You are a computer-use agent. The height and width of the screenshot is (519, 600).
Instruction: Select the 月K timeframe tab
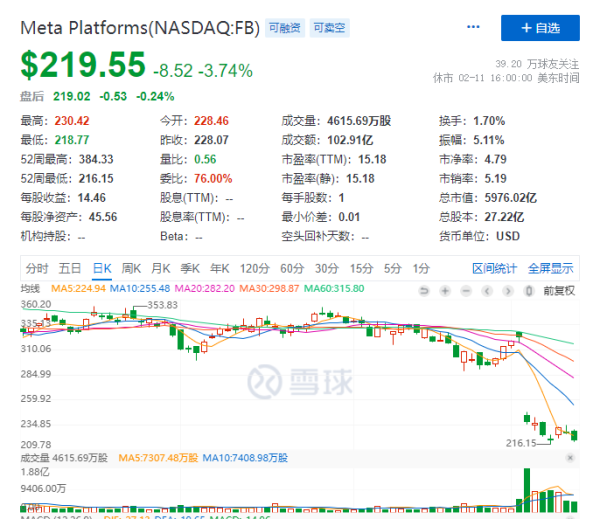pos(161,268)
